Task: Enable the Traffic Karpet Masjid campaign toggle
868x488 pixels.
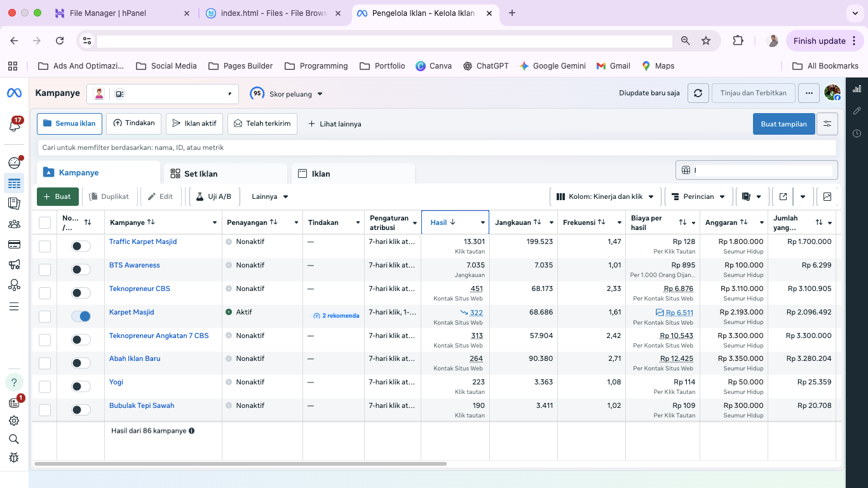Action: [x=81, y=246]
